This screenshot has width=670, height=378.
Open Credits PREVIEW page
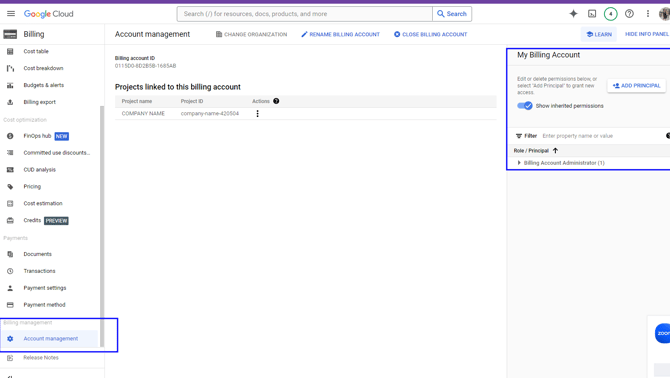[x=46, y=220]
